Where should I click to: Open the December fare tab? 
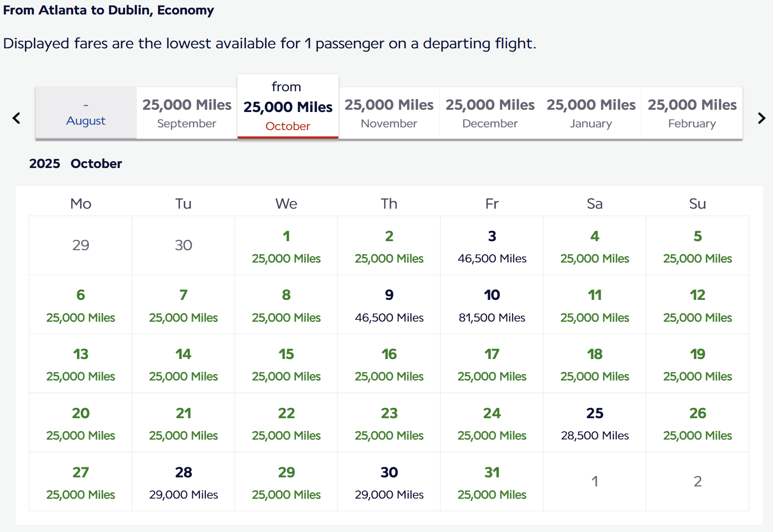tap(490, 113)
